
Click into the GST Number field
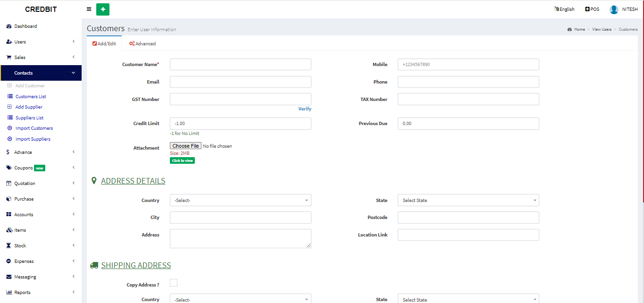click(241, 99)
